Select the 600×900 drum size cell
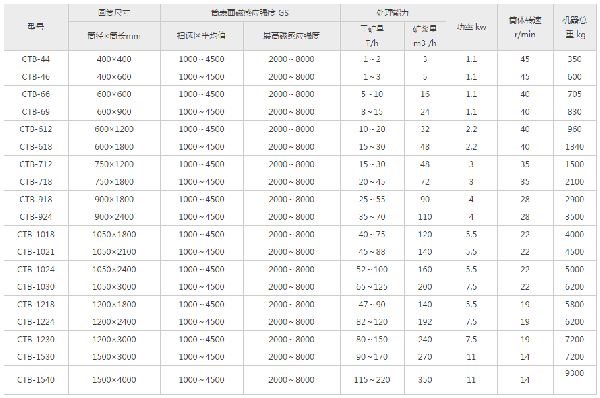This screenshot has width=600, height=398. pyautogui.click(x=114, y=112)
